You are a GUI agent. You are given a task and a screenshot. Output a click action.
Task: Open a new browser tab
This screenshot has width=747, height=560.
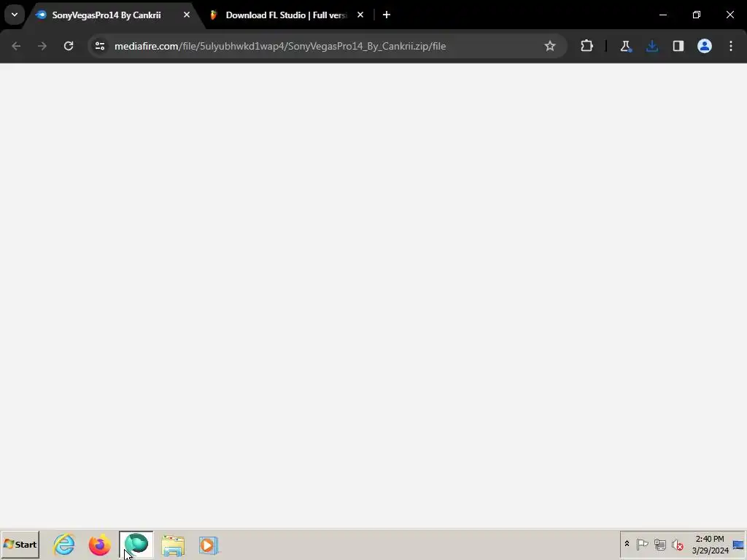(x=387, y=15)
